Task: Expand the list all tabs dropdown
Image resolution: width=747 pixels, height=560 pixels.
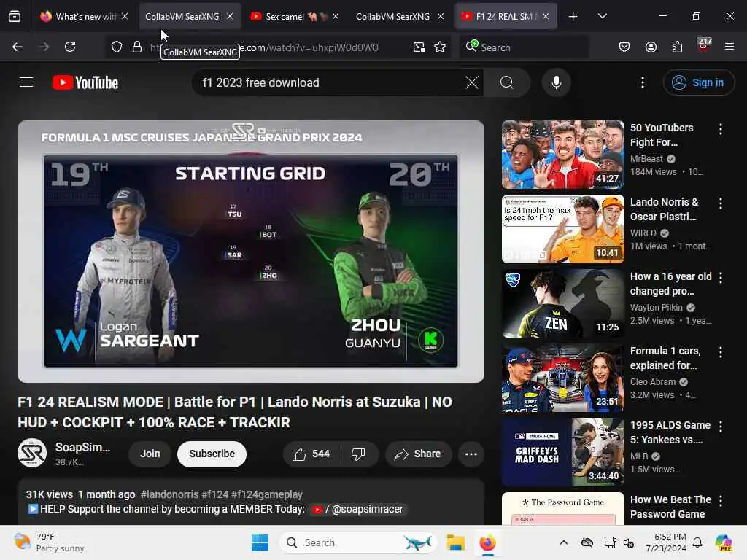Action: pyautogui.click(x=603, y=16)
